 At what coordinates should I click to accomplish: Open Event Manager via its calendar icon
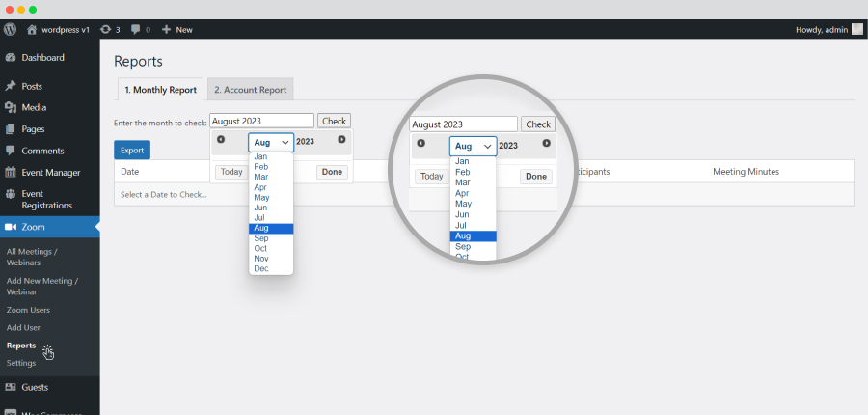pos(10,173)
